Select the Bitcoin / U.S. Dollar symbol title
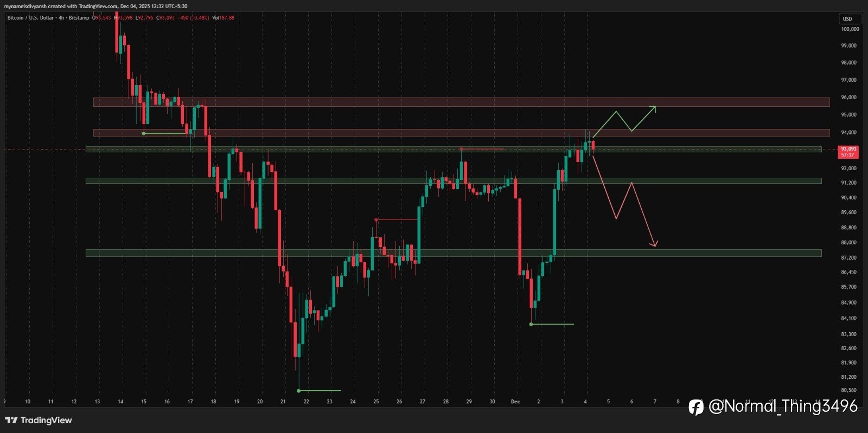 tap(30, 18)
